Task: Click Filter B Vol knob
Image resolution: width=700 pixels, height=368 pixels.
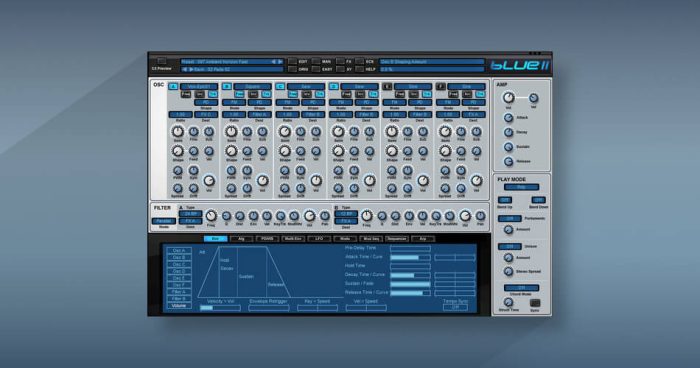Action: pyautogui.click(x=465, y=216)
